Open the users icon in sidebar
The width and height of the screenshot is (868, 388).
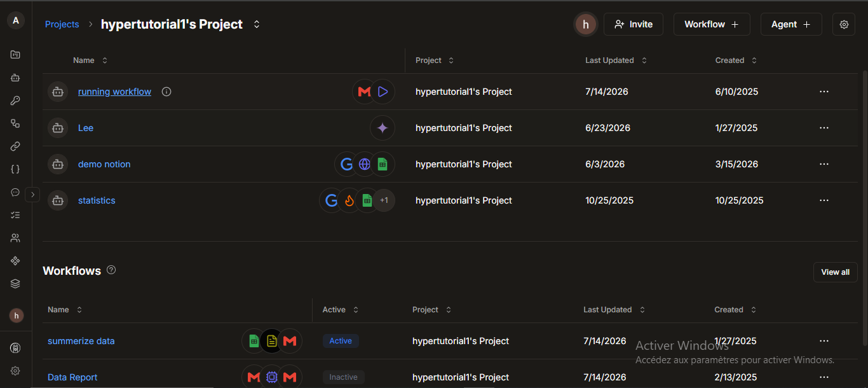click(15, 238)
